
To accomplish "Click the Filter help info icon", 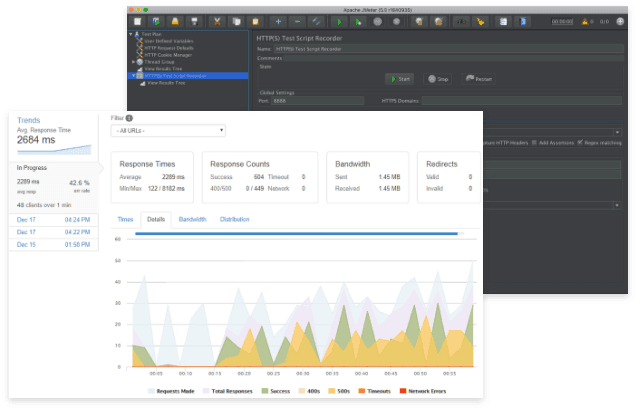I will (x=129, y=118).
